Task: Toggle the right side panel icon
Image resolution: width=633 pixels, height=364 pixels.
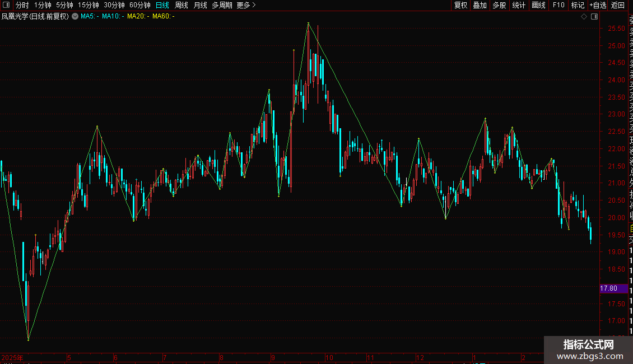Action: tap(594, 17)
